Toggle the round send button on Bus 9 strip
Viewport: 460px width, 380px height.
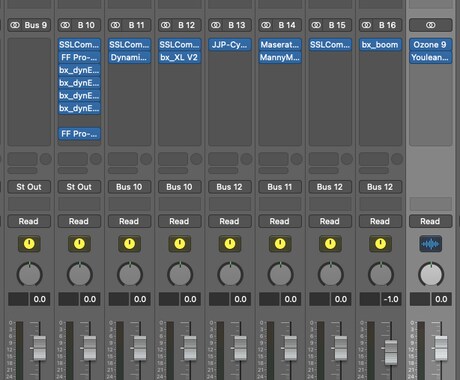click(46, 159)
